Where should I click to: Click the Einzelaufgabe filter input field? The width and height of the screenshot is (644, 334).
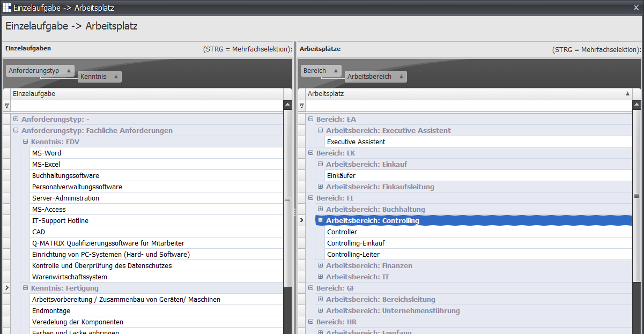[x=147, y=106]
